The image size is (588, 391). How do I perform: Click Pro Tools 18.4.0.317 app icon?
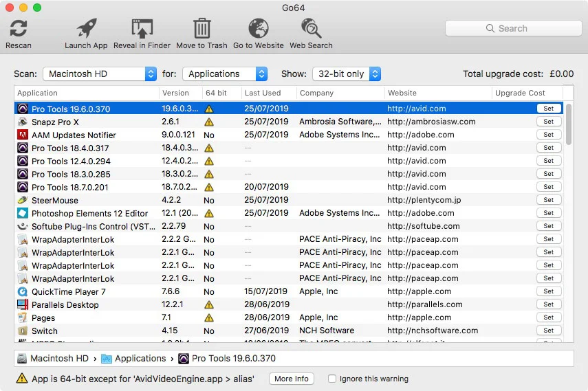coord(23,148)
